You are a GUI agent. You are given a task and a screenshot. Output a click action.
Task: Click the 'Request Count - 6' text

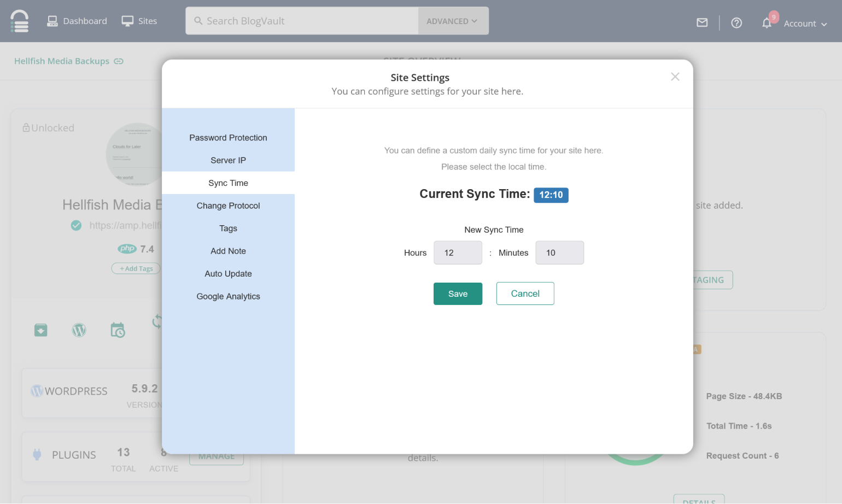(742, 456)
